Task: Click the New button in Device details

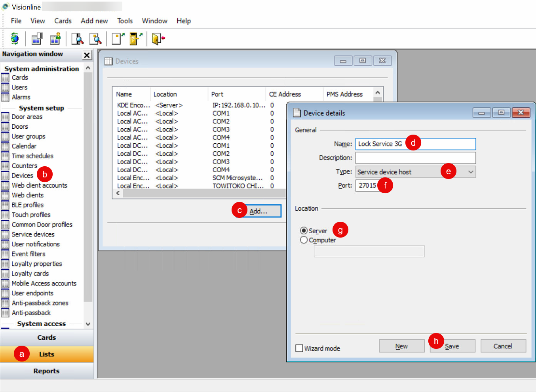Action: [x=401, y=346]
